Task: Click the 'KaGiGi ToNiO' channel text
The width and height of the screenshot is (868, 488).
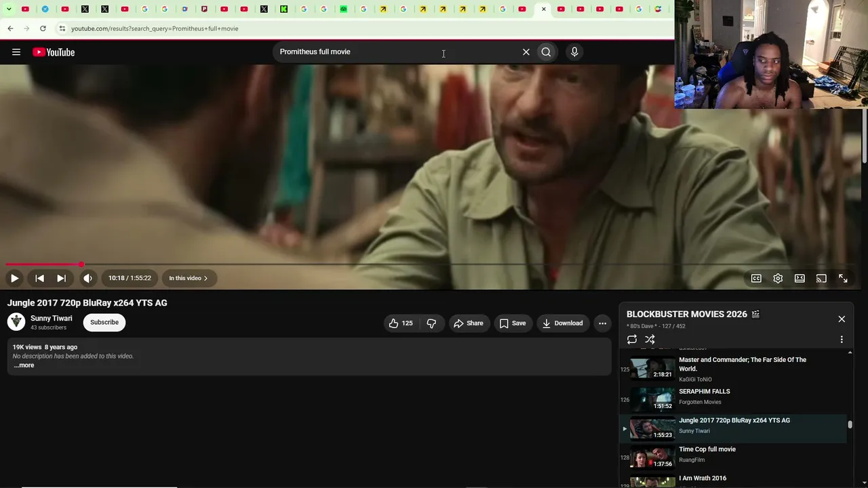Action: coord(695,380)
